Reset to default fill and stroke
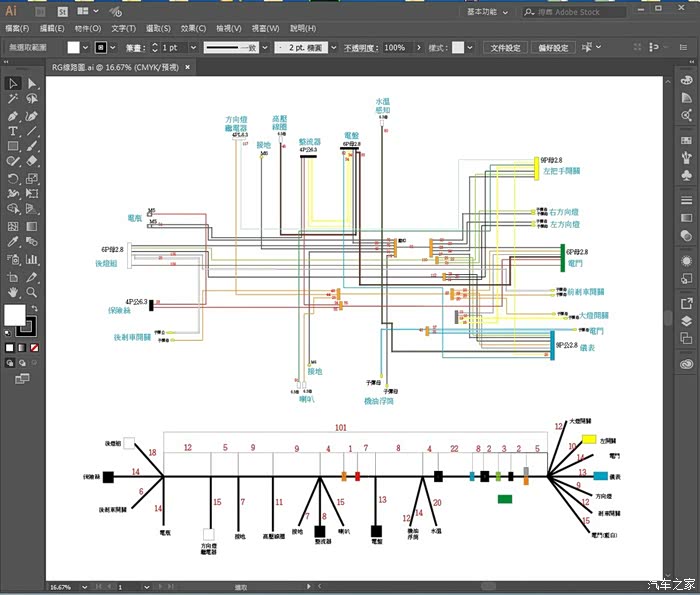 click(x=8, y=334)
